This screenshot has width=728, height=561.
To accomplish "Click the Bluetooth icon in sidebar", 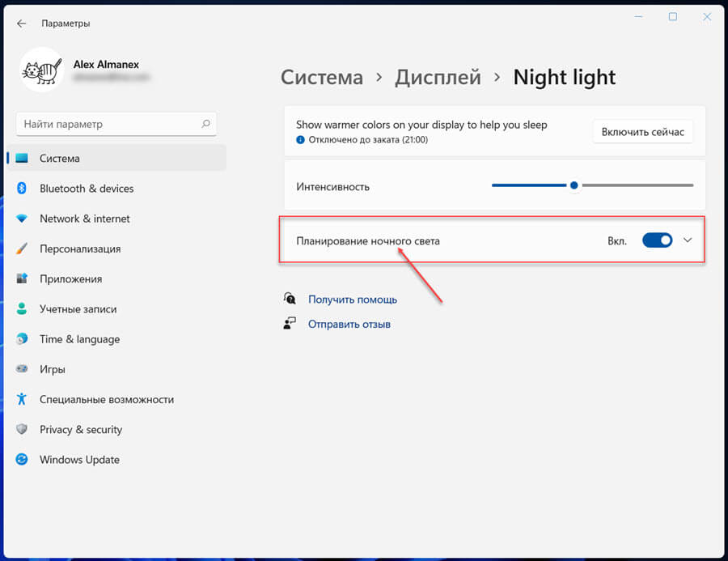I will click(x=21, y=189).
